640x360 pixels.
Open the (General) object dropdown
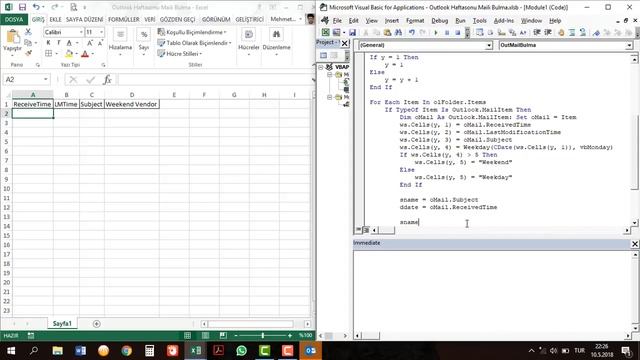pyautogui.click(x=489, y=45)
